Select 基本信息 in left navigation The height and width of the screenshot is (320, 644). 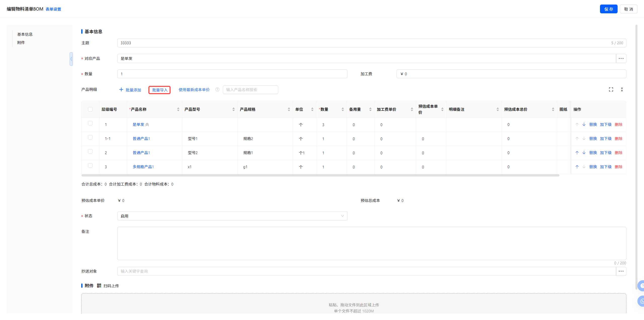pyautogui.click(x=25, y=34)
